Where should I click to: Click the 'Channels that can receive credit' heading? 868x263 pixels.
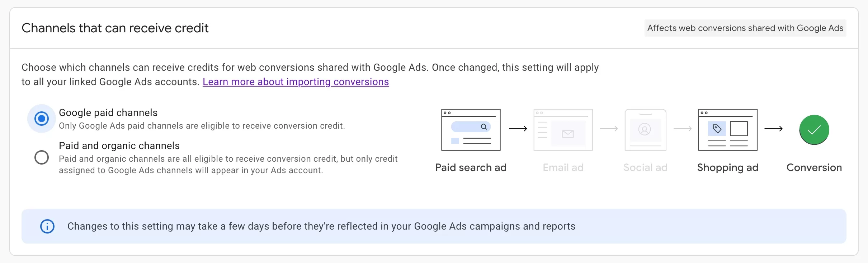tap(115, 28)
